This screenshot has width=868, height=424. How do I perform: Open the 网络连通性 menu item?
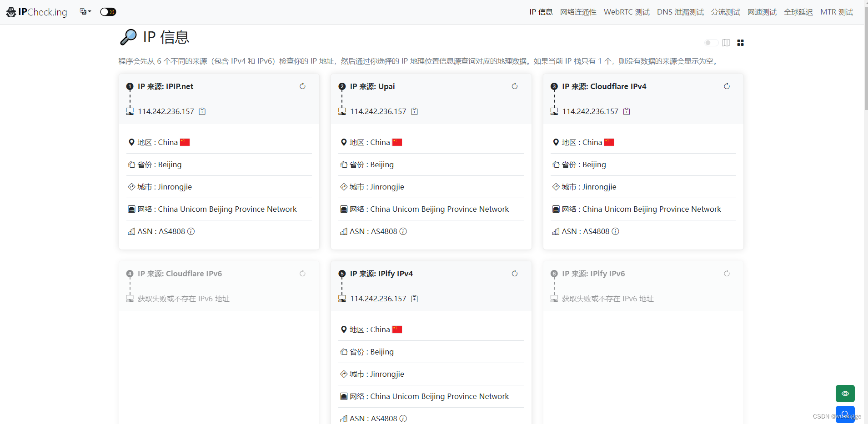(x=578, y=12)
